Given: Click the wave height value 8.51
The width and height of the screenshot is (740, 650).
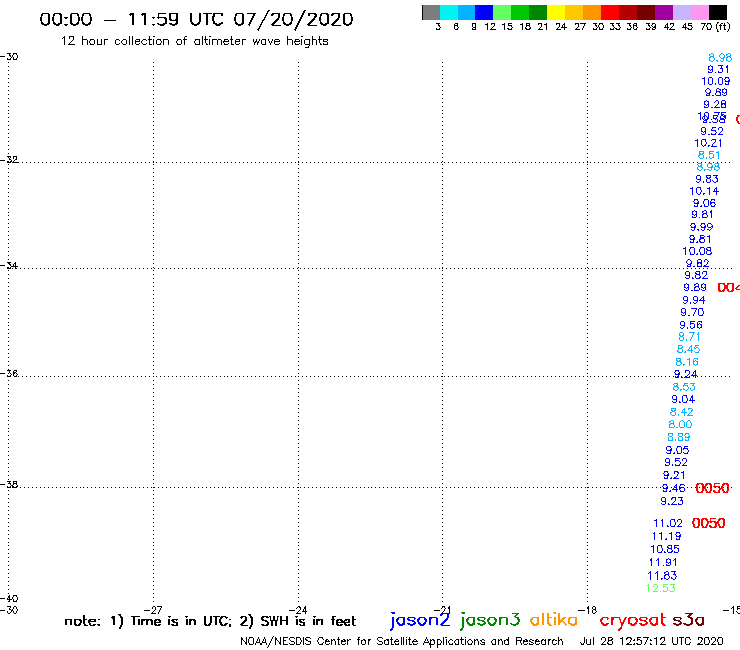Looking at the screenshot, I should coord(709,155).
